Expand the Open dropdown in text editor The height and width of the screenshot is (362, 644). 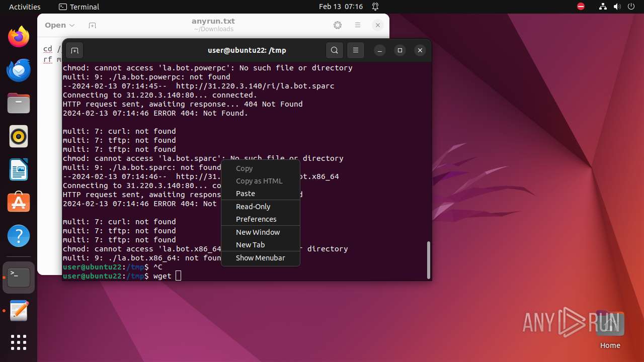pos(59,25)
